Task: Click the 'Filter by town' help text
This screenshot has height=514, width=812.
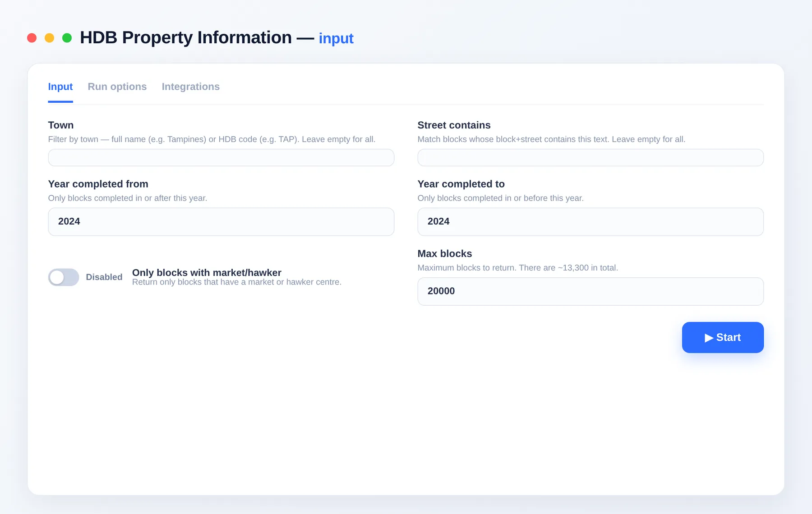Action: coord(212,139)
